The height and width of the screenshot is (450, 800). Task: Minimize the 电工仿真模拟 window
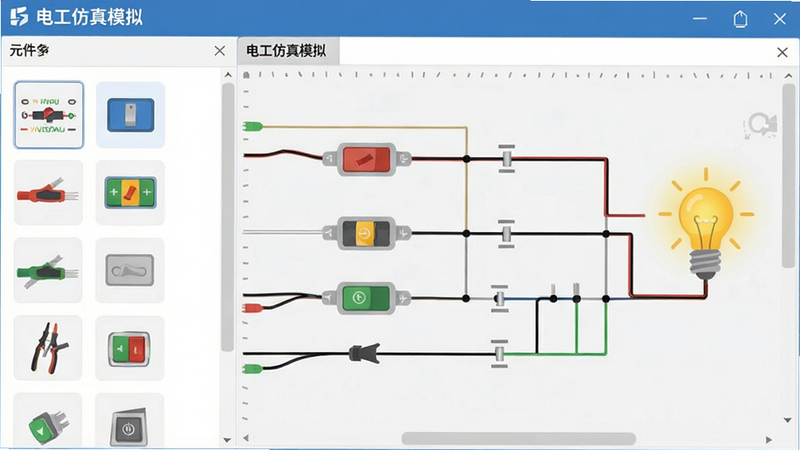(x=700, y=18)
